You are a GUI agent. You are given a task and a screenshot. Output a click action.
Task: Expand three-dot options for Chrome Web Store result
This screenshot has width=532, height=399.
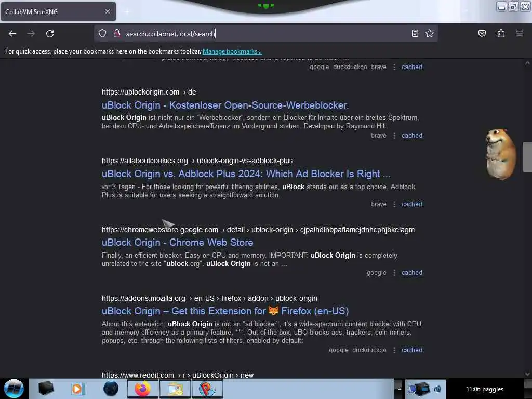click(x=394, y=272)
